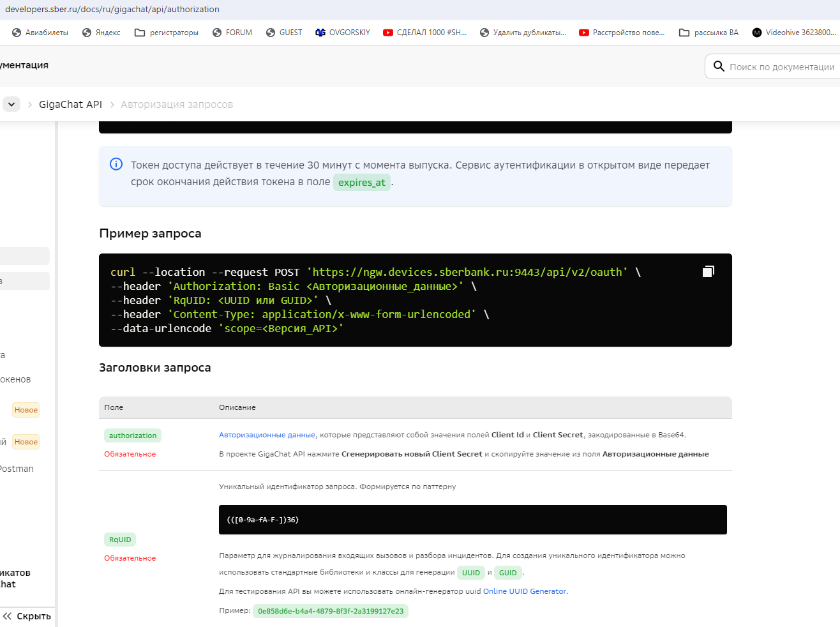Open the СДЕЛАЛ 1000 YouTube bookmark
Viewport: 840px width, 627px height.
click(x=425, y=33)
